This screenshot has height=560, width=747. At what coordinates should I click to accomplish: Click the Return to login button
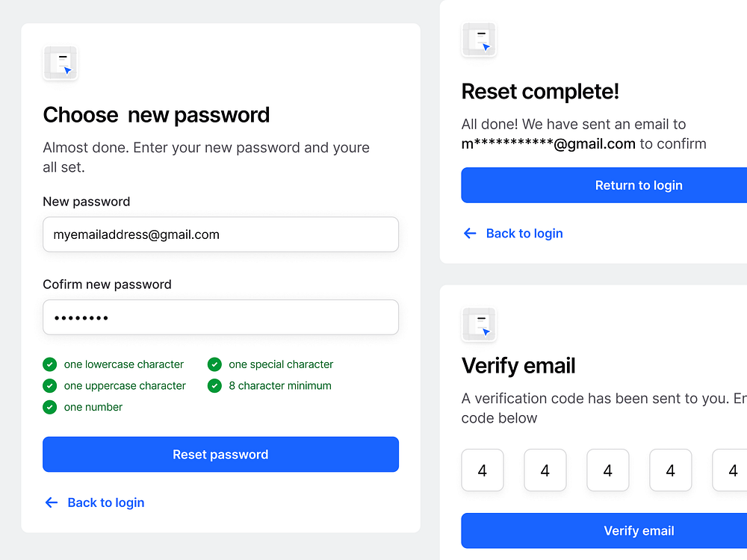click(x=639, y=185)
